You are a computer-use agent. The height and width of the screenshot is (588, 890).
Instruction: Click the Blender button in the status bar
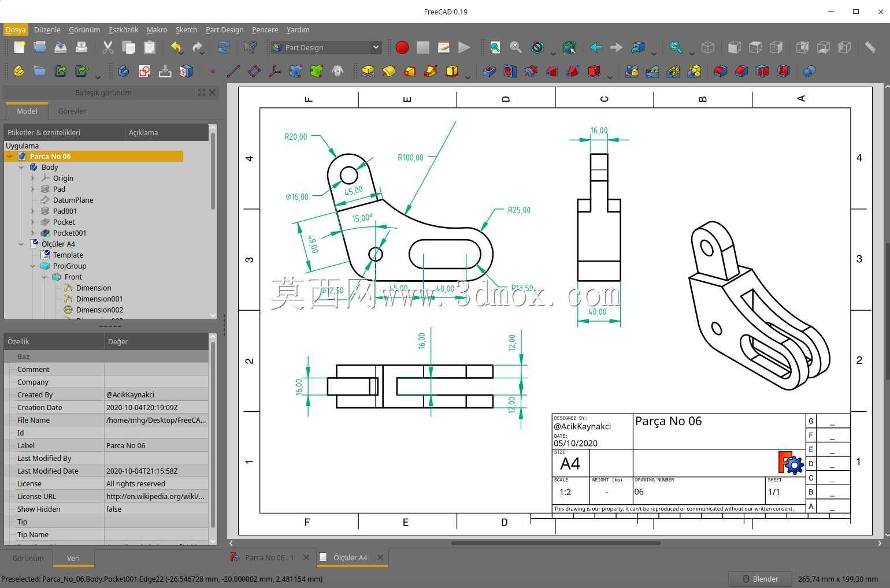pyautogui.click(x=760, y=579)
